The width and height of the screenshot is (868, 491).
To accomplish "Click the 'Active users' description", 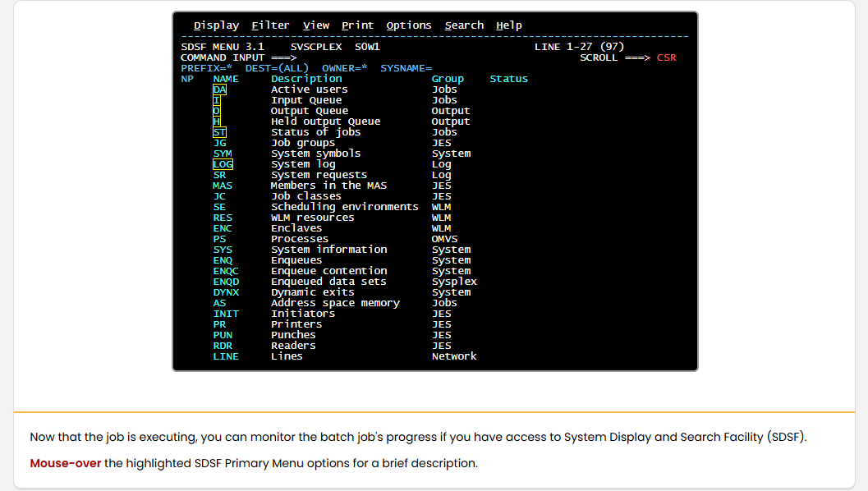I will pyautogui.click(x=310, y=89).
